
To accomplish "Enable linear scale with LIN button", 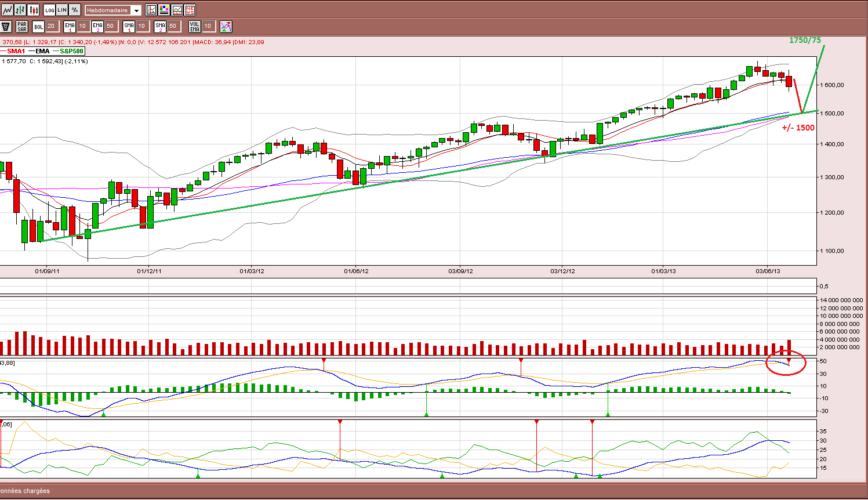I will pos(62,10).
